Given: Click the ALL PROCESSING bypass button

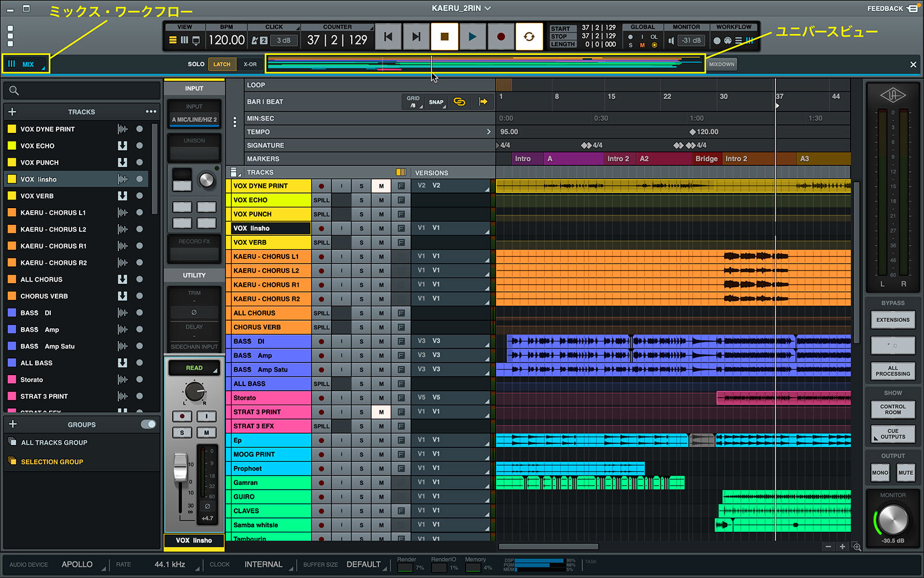Looking at the screenshot, I should click(892, 371).
